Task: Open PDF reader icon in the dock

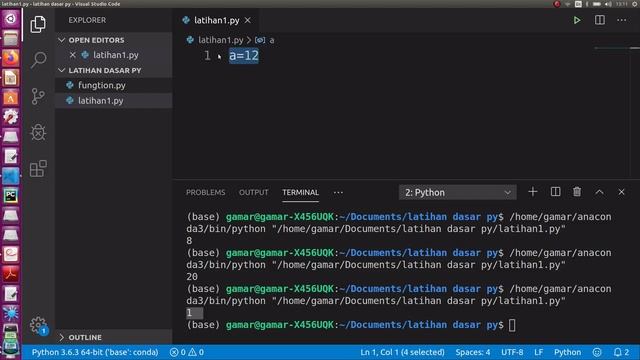Action: pyautogui.click(x=11, y=274)
